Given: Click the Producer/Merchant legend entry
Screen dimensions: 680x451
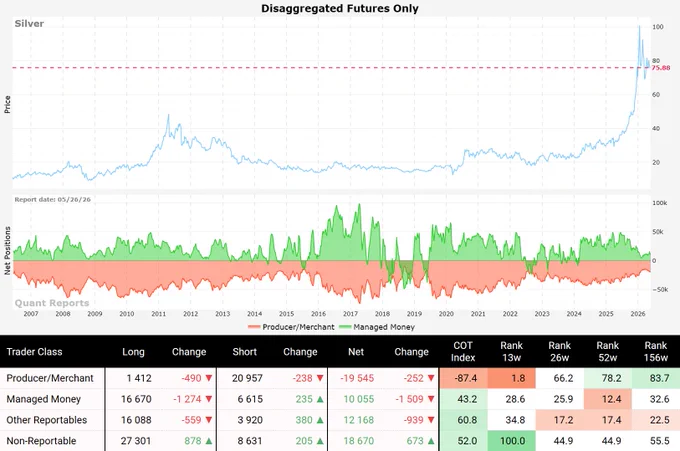Looking at the screenshot, I should point(291,327).
